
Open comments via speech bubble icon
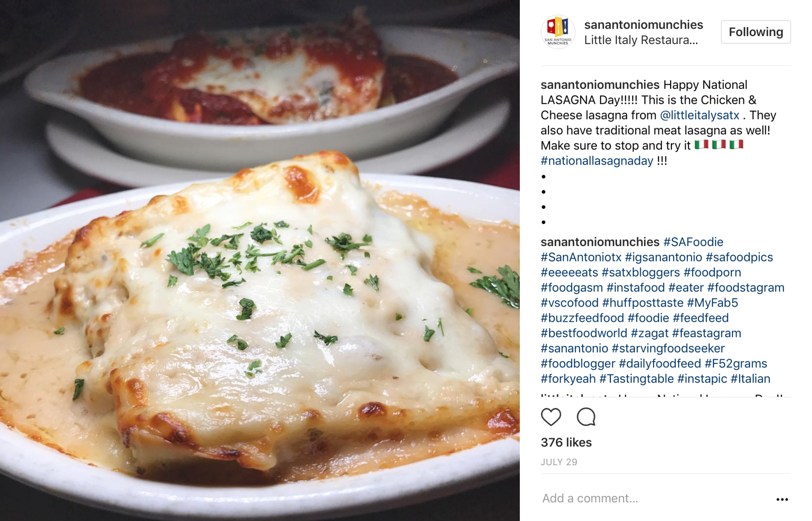click(586, 417)
